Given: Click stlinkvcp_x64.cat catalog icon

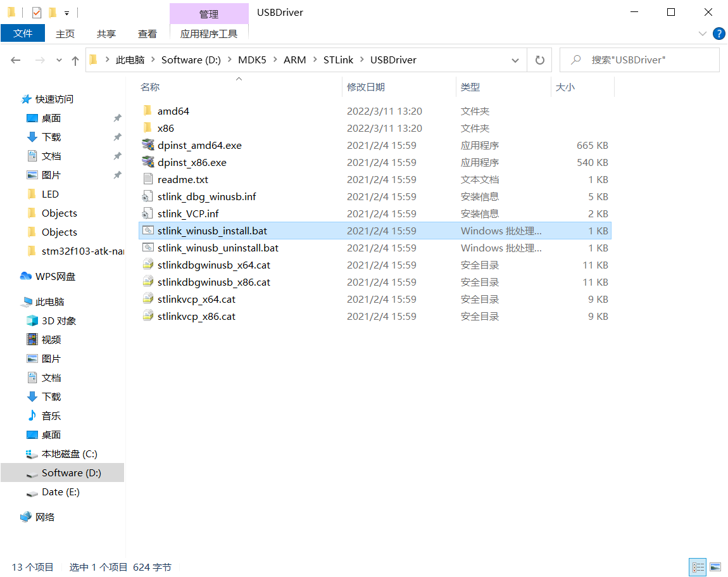Looking at the screenshot, I should pyautogui.click(x=147, y=299).
